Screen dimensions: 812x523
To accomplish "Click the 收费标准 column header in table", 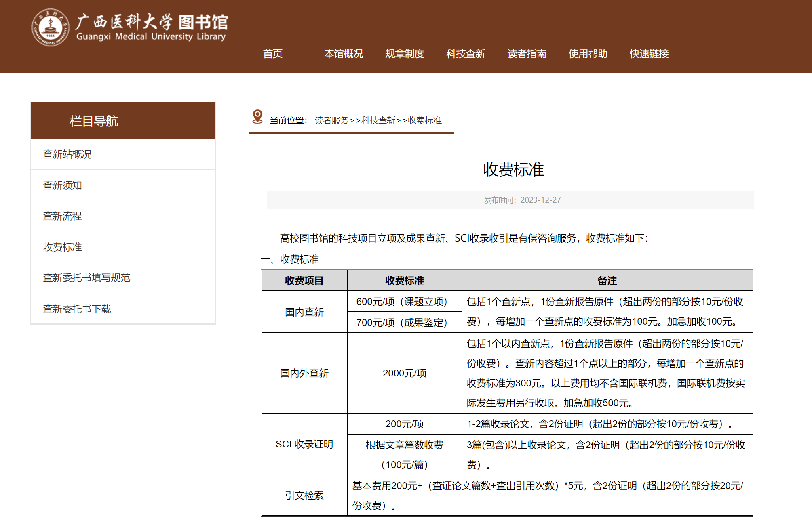I will (x=405, y=281).
